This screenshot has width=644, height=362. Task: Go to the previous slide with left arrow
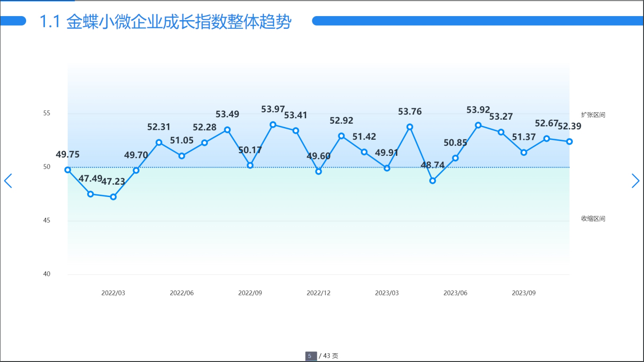[x=8, y=181]
